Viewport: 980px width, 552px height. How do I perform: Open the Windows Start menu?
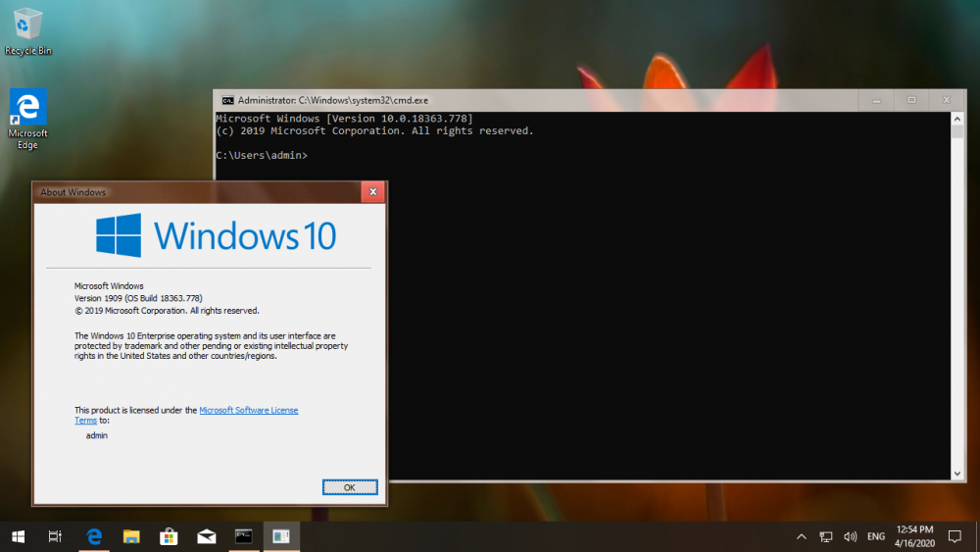point(18,536)
